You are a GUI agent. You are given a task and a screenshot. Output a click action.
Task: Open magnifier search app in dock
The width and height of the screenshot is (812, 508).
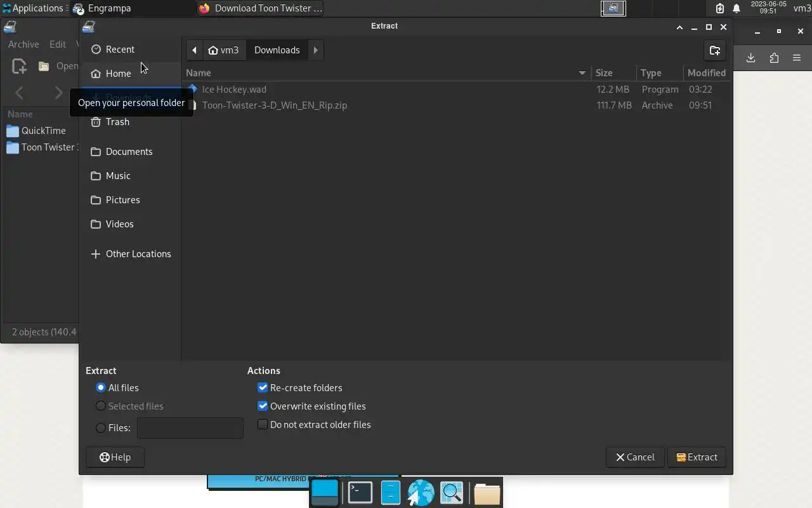pyautogui.click(x=452, y=493)
